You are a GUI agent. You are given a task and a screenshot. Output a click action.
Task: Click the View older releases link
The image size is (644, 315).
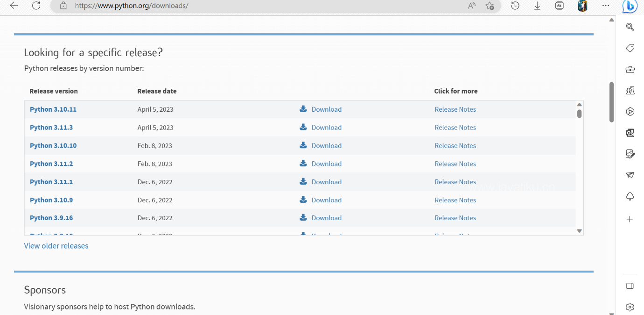(56, 246)
